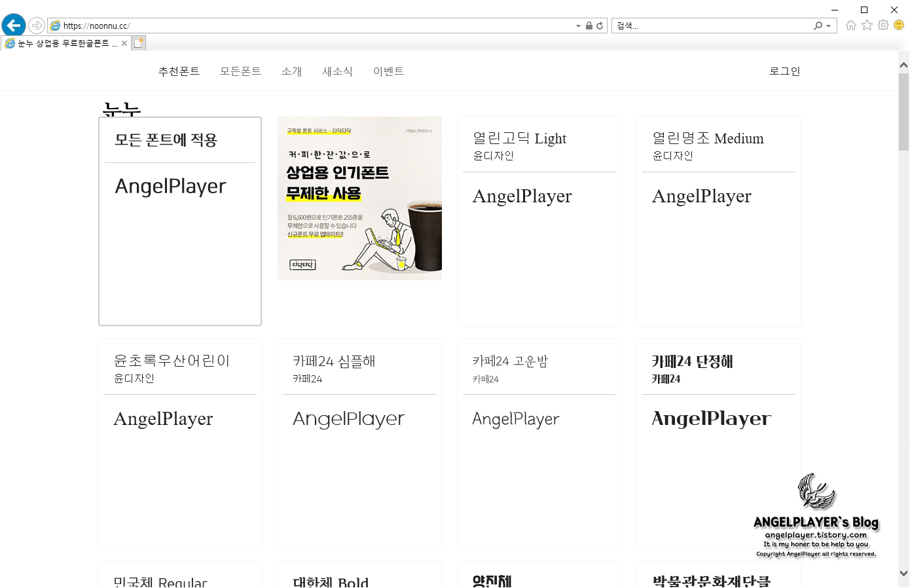Open the 대한체 Bold font card

(x=359, y=575)
